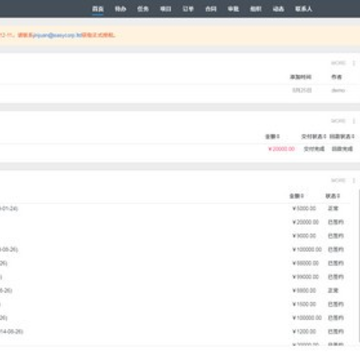Viewport: 360px width, 360px height.
Task: Click the orange 获取正式授权 link
Action: tap(98, 35)
